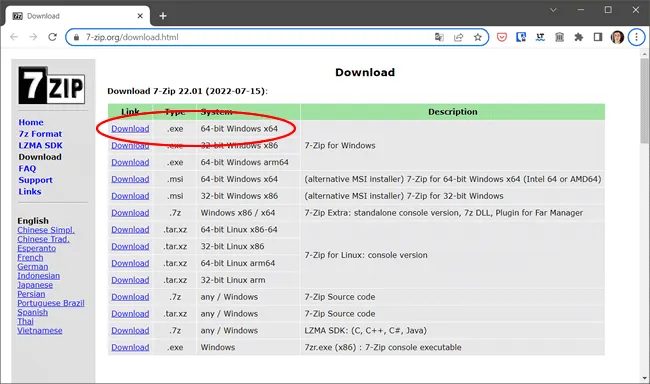Click the page vertical scrollbar thumb
Image resolution: width=650 pixels, height=384 pixels.
pos(645,101)
